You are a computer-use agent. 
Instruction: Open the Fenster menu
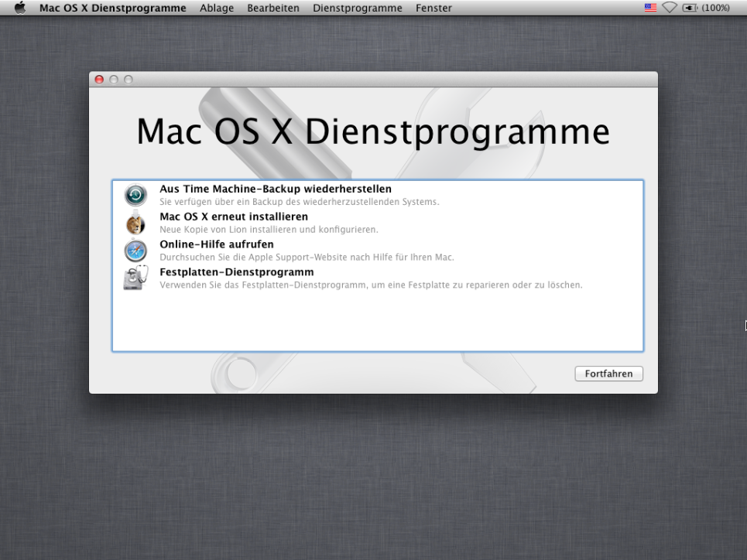(x=433, y=8)
